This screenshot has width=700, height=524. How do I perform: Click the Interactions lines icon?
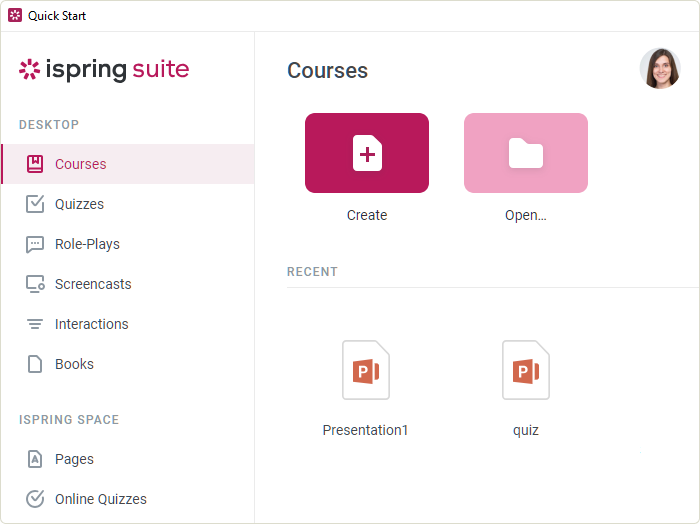[x=35, y=324]
